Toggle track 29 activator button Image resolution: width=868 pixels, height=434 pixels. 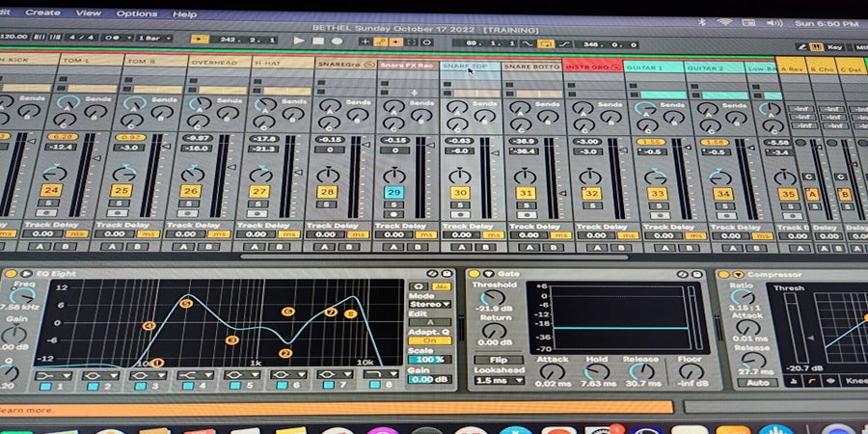393,193
